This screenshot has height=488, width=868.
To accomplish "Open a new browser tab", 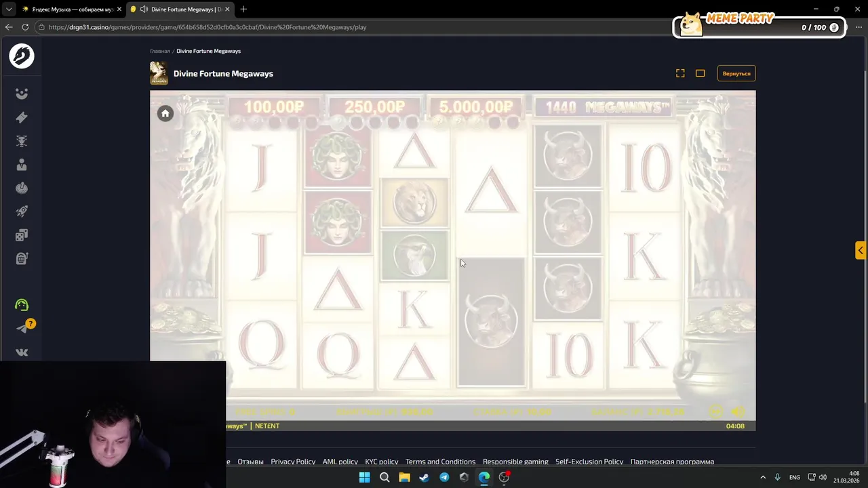I will click(x=243, y=9).
